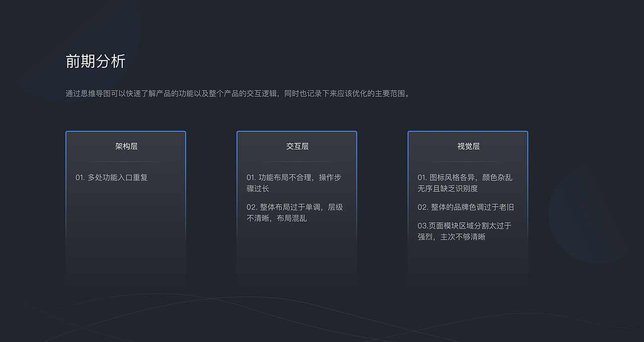Select item 02. 整体的品牌色调过于老旧
The width and height of the screenshot is (644, 342).
[x=466, y=207]
